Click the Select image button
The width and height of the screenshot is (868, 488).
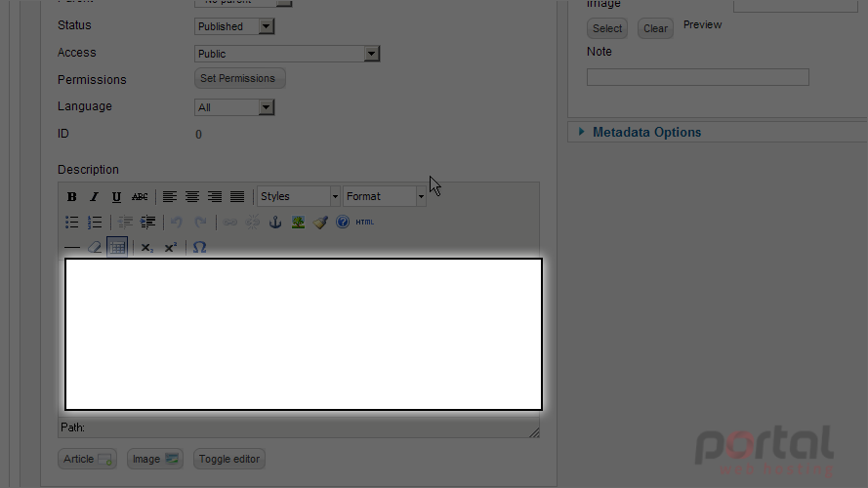607,28
